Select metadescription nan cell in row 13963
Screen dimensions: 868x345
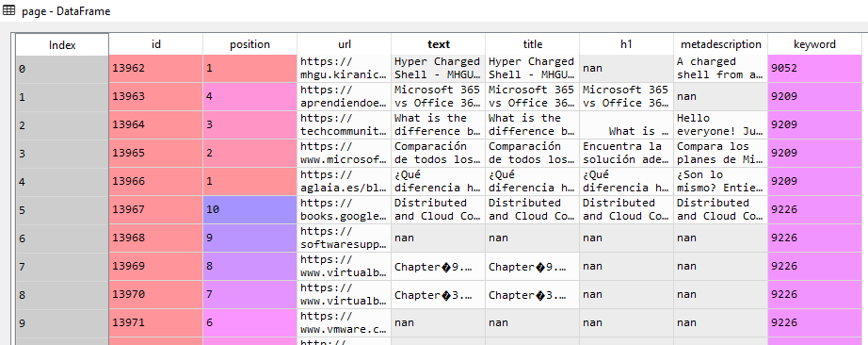pos(721,97)
